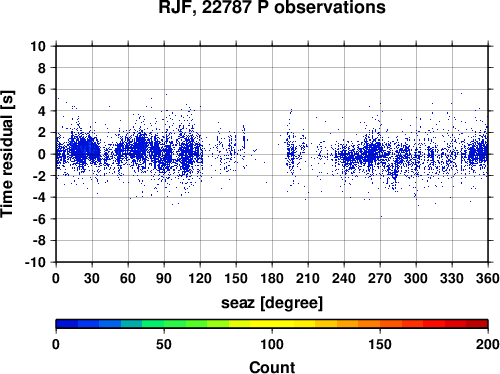Screen dimensions: 500x374
Task: Click the 'Count' colorbar label
Action: pos(272,367)
